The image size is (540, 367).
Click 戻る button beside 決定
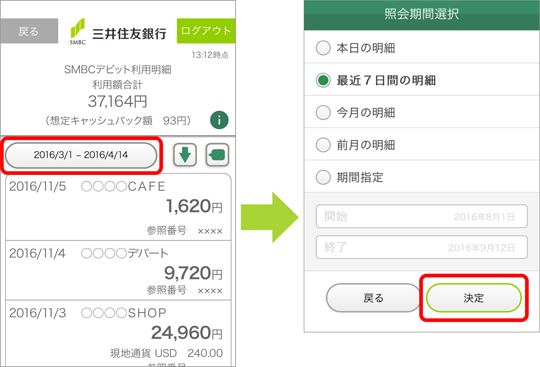tap(373, 298)
